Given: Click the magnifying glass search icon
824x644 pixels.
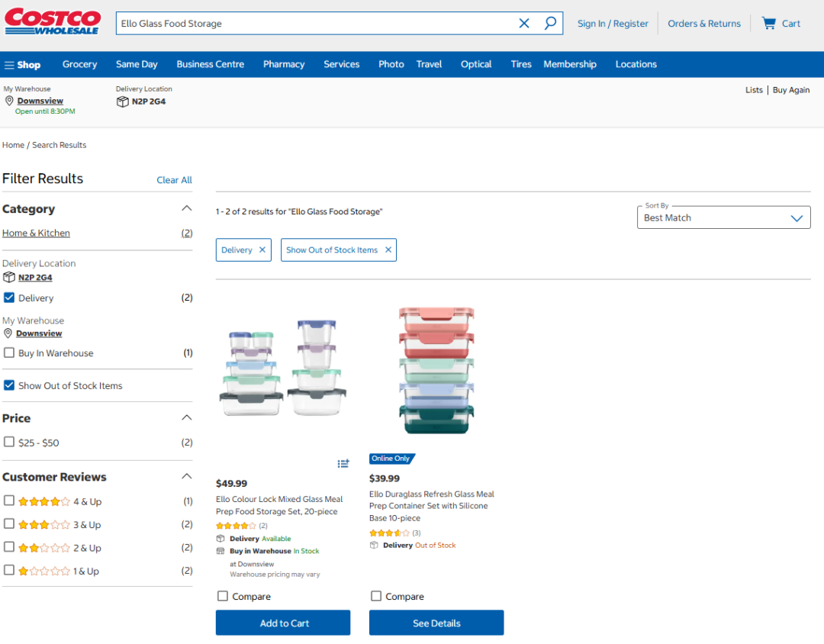Looking at the screenshot, I should tap(550, 24).
